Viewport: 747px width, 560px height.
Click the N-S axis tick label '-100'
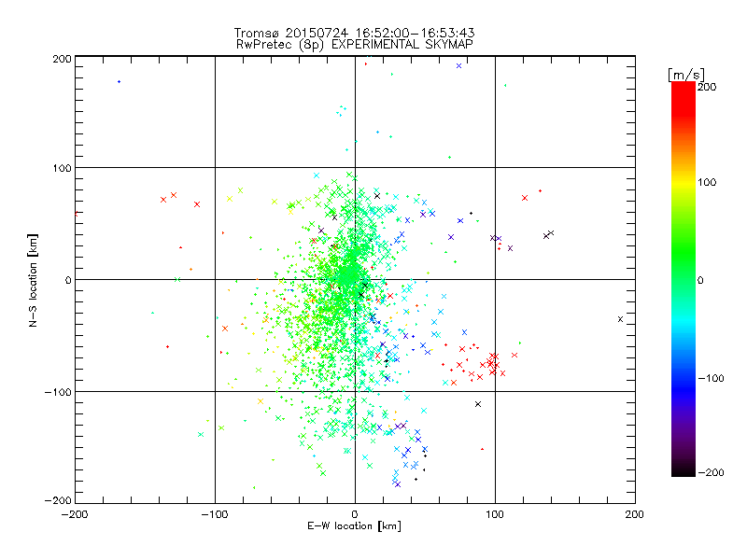click(x=58, y=392)
